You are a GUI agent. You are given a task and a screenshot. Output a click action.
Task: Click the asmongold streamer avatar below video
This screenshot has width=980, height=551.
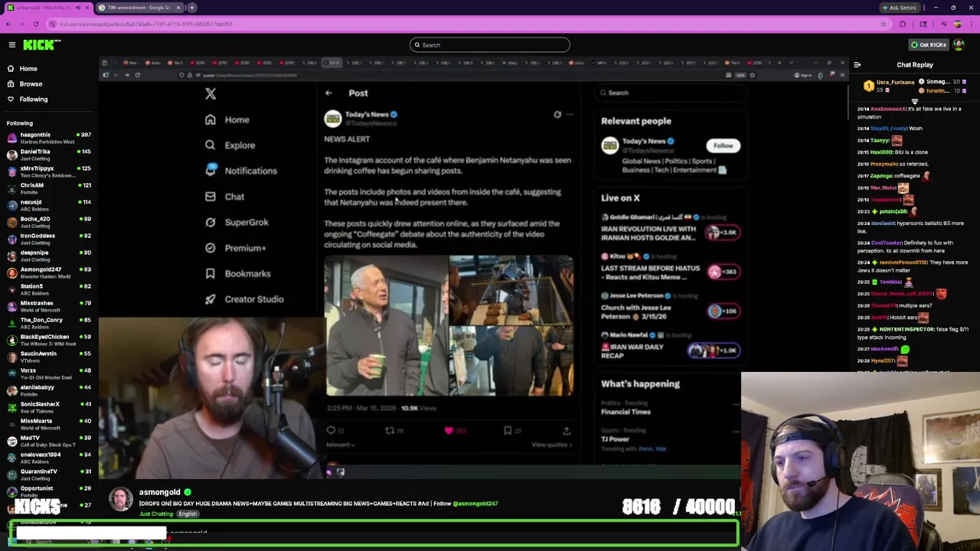[120, 498]
